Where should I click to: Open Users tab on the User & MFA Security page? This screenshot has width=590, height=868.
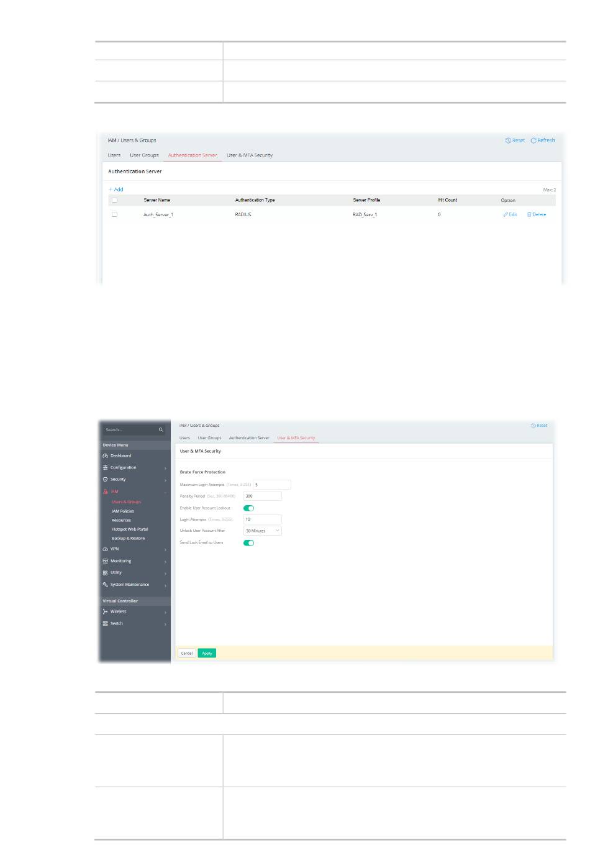coord(184,438)
